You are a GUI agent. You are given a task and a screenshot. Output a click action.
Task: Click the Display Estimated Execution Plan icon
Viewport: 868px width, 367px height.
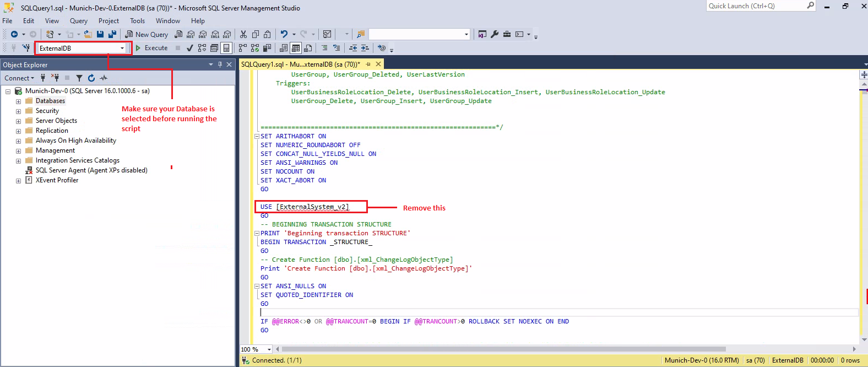[x=202, y=48]
